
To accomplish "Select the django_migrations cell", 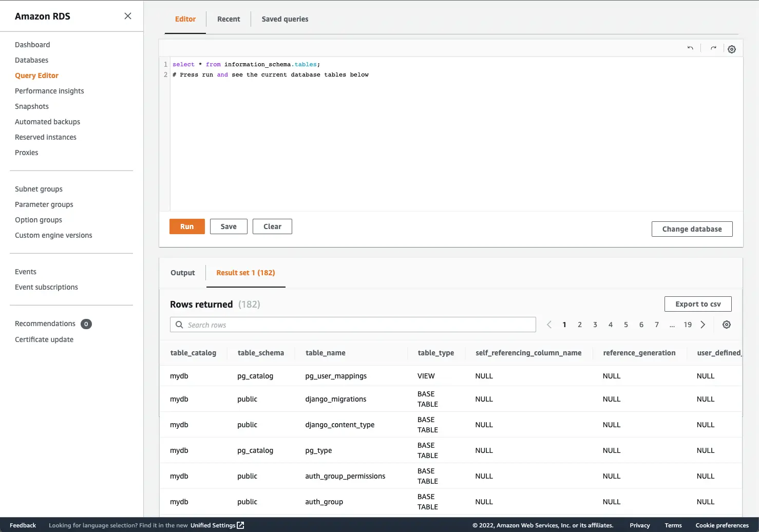I will tap(336, 399).
